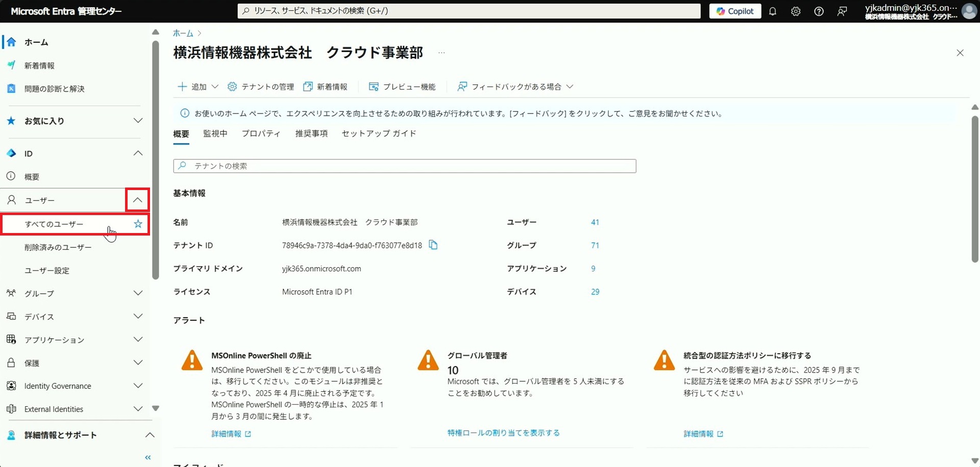Viewport: 980px width, 467px height.
Task: Collapse 詳細情報とサポート section chevron
Action: (150, 435)
